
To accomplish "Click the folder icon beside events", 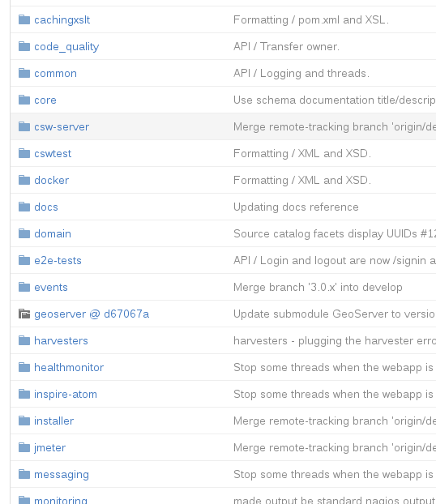I will coord(24,286).
